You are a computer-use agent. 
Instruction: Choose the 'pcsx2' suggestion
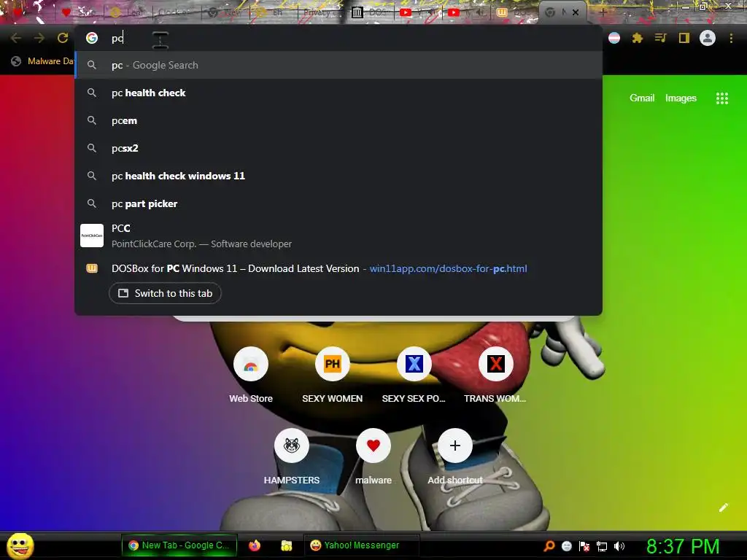[x=338, y=148]
